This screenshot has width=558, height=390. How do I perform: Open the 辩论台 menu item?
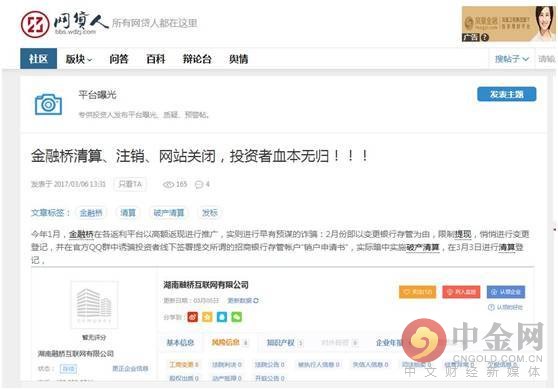(197, 59)
